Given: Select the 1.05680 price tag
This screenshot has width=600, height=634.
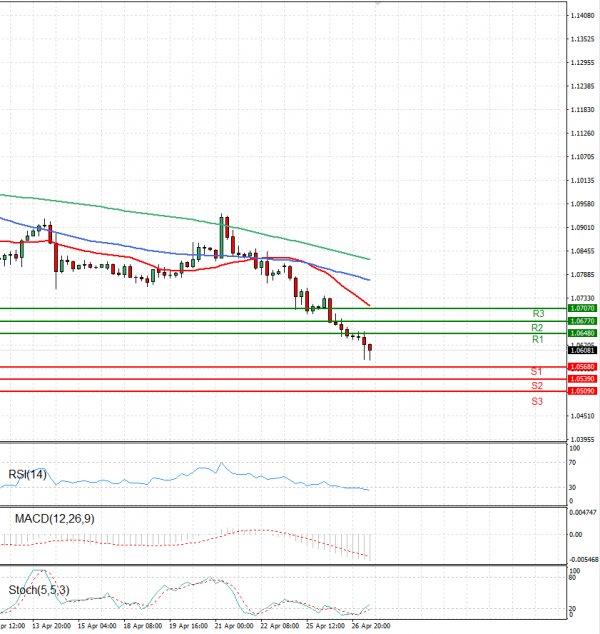Looking at the screenshot, I should pos(582,367).
